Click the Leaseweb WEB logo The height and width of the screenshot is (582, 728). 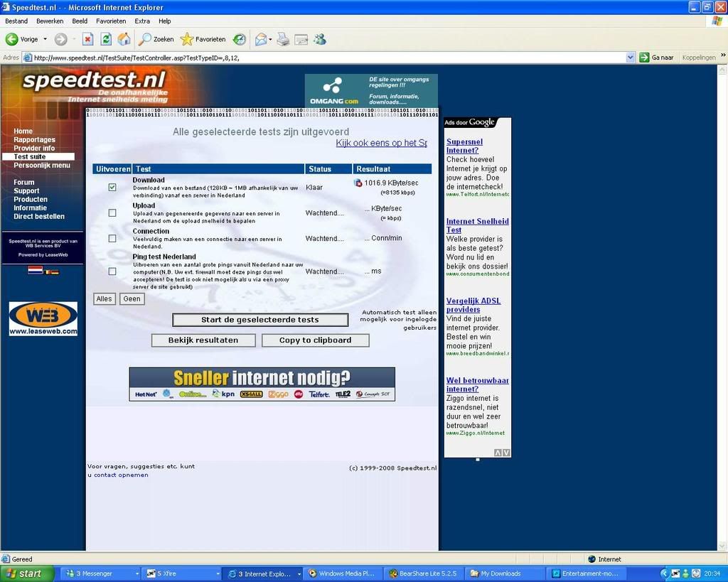(x=43, y=318)
